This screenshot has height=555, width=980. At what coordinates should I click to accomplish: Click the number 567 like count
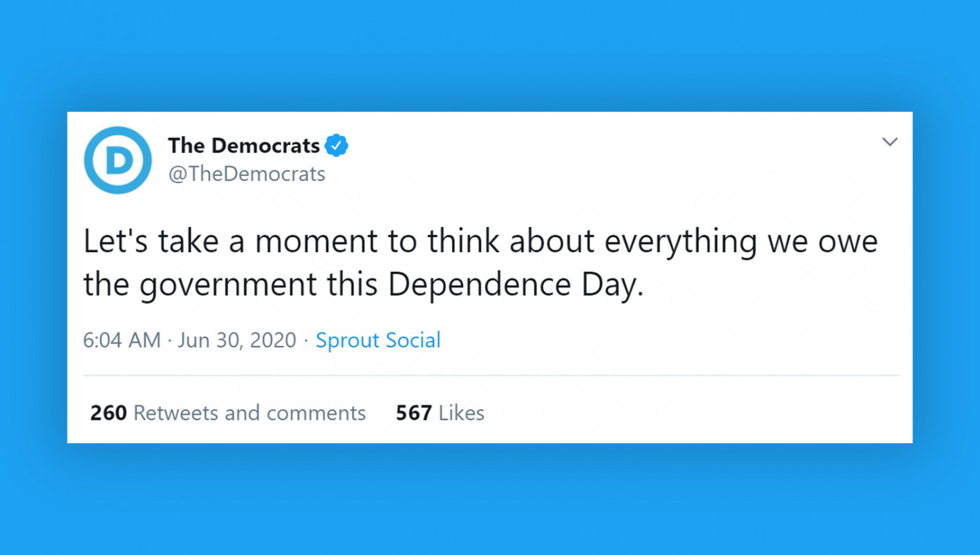tap(414, 413)
